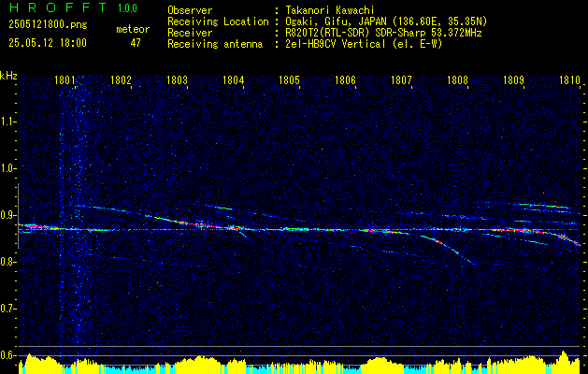Click the Observer label
The height and width of the screenshot is (374, 588).
pyautogui.click(x=190, y=10)
